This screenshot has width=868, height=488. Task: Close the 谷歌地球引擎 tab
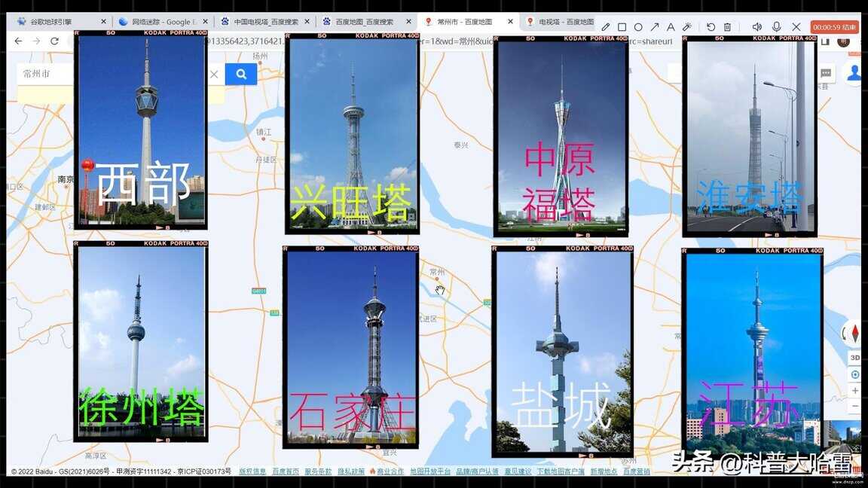click(x=103, y=22)
